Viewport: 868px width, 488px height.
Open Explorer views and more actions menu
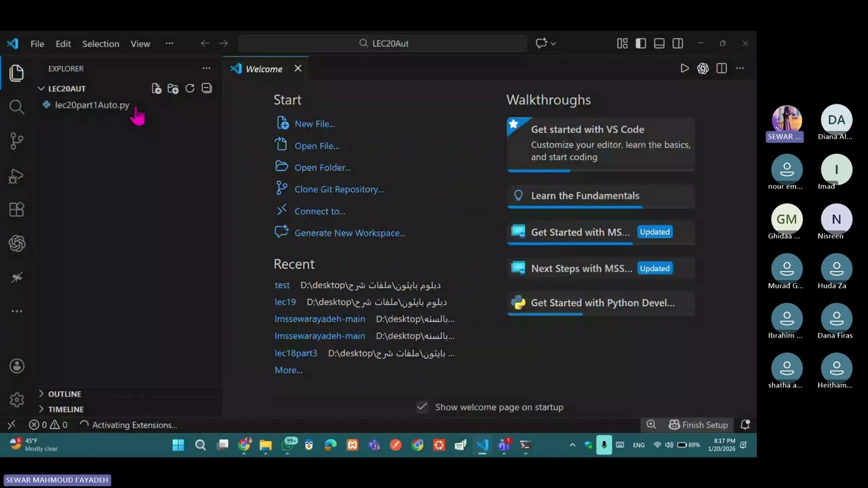206,68
